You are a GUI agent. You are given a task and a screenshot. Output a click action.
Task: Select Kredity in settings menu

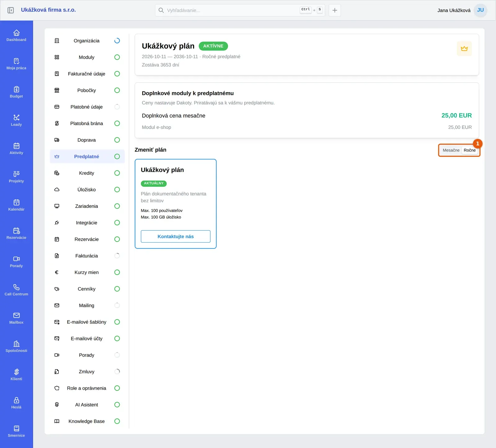[x=87, y=173]
